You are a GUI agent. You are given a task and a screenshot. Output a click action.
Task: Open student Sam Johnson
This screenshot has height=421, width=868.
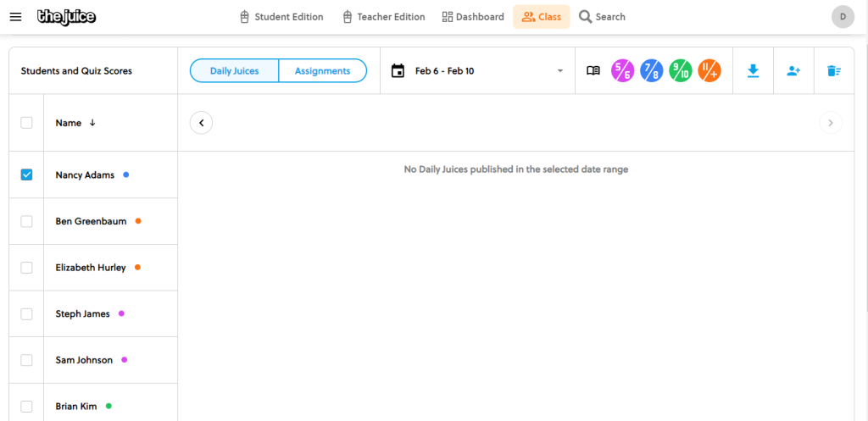(84, 360)
